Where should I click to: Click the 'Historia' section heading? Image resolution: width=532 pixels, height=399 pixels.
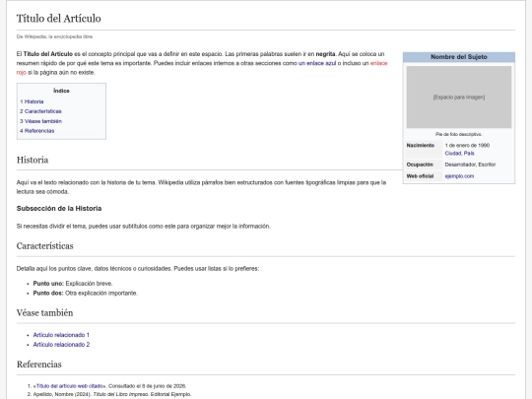pos(33,160)
